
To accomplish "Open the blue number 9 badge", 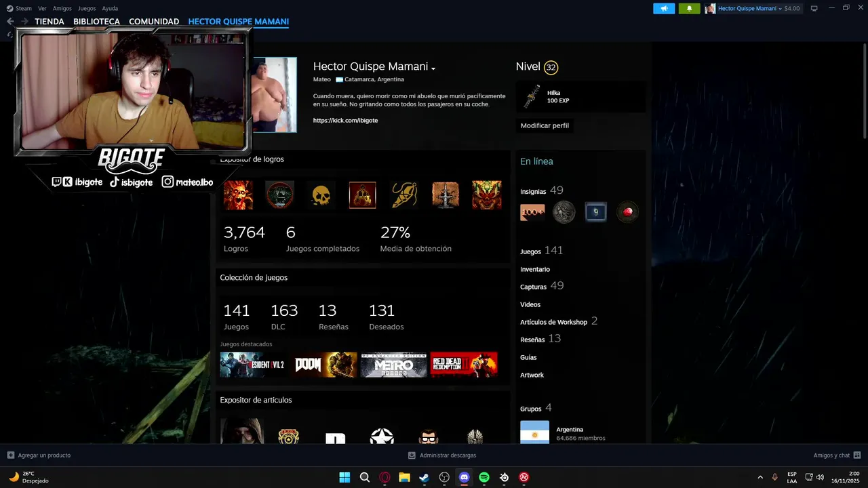I will pyautogui.click(x=595, y=212).
